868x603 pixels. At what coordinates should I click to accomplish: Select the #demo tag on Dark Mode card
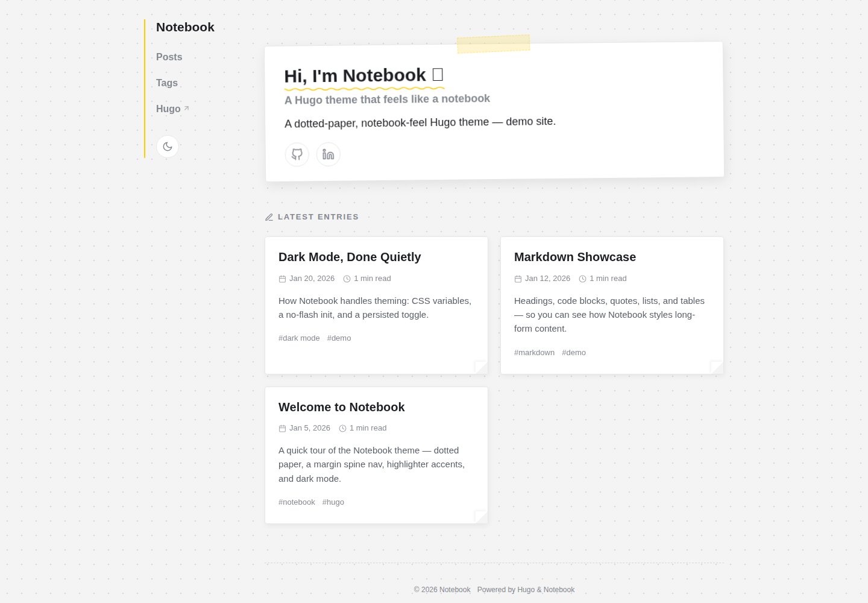(339, 338)
